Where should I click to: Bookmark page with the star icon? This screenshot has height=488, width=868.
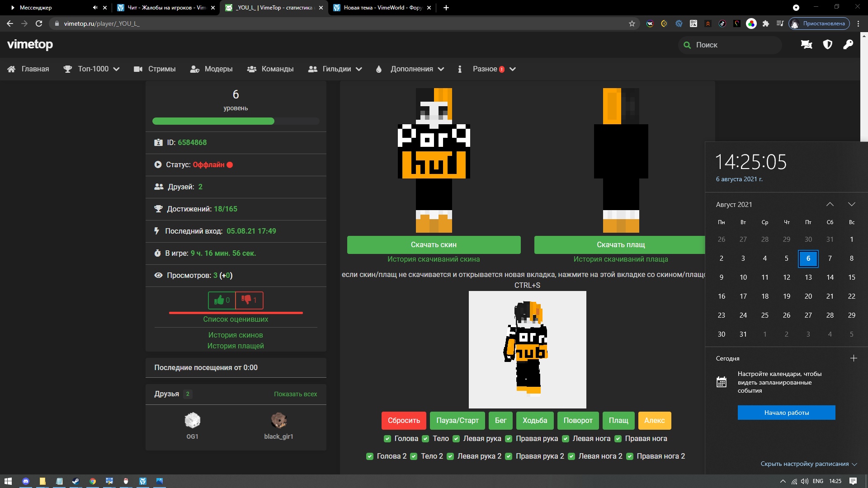pos(632,23)
